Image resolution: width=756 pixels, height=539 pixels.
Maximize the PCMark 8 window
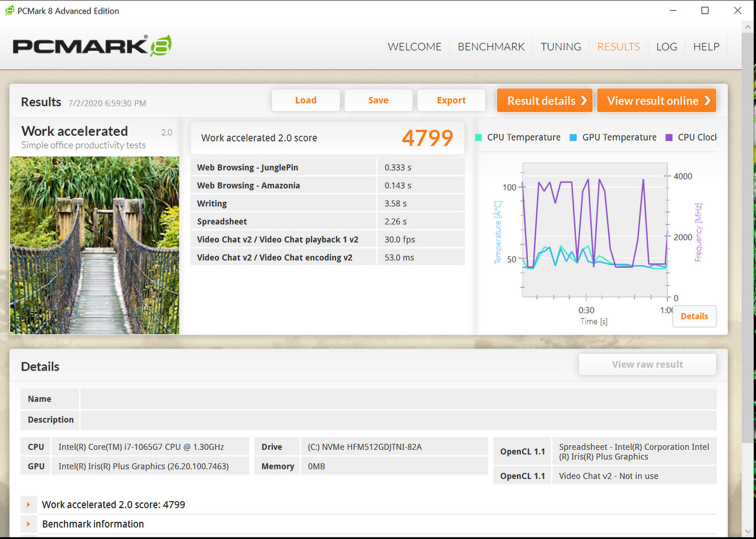[705, 11]
